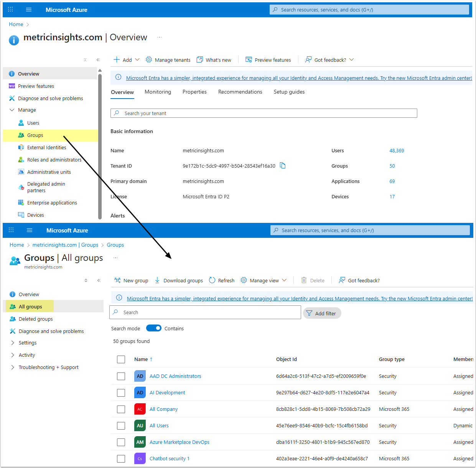
Task: Click the Download groups arrow icon
Action: (157, 280)
